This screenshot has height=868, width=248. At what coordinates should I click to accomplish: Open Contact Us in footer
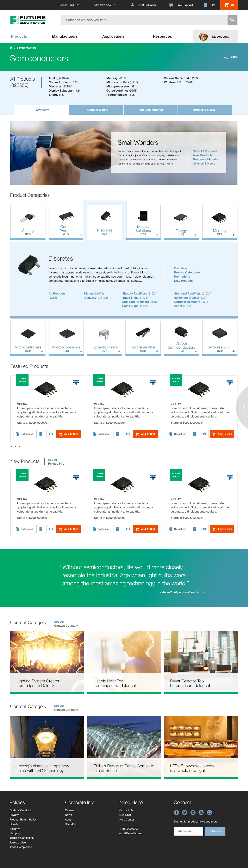(126, 810)
